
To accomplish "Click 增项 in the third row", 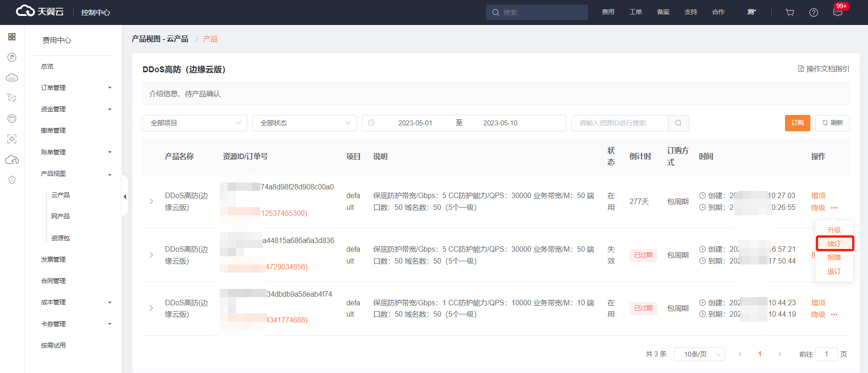I will click(x=819, y=303).
